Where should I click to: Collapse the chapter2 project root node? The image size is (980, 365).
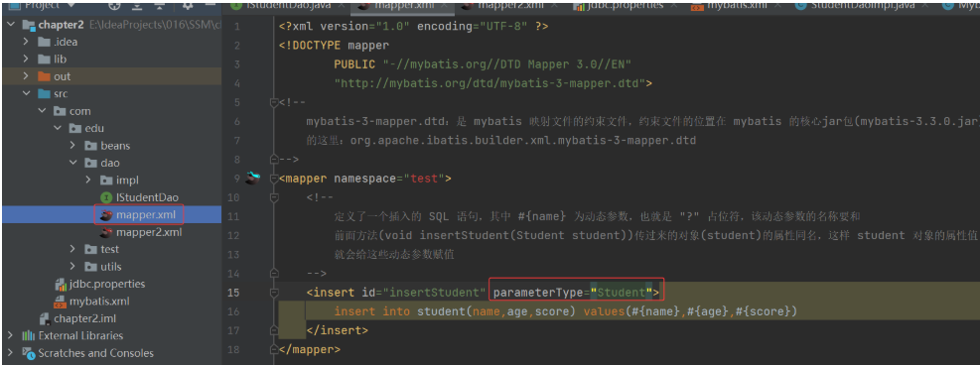pyautogui.click(x=11, y=26)
